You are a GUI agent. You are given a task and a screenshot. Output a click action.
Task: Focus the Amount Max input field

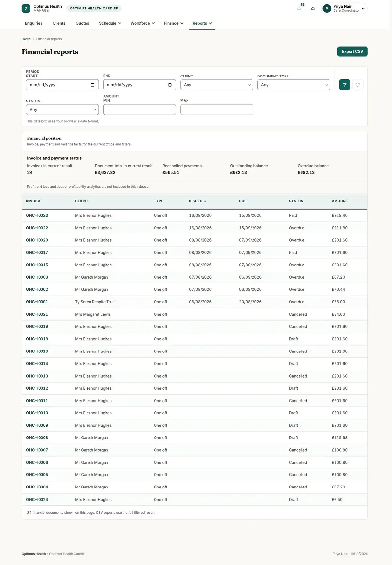pyautogui.click(x=217, y=110)
